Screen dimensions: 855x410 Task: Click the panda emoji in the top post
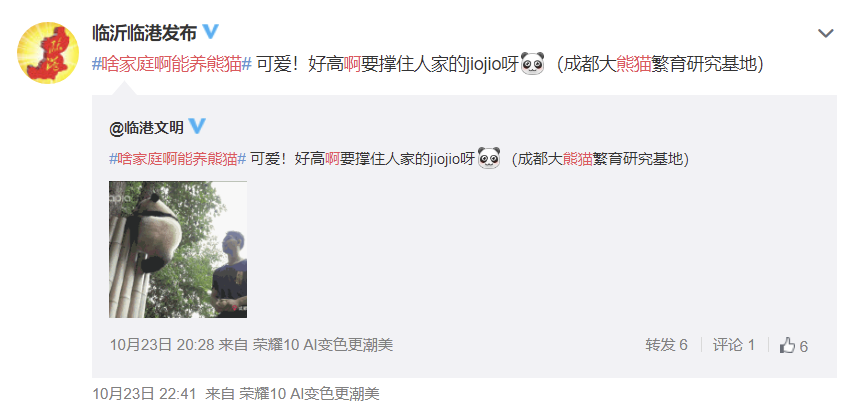533,64
